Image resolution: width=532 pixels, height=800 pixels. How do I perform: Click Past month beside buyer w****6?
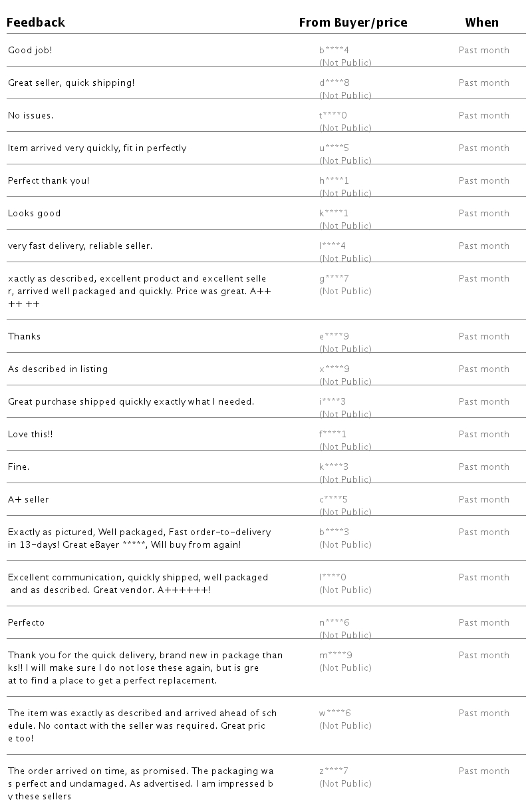(x=484, y=713)
